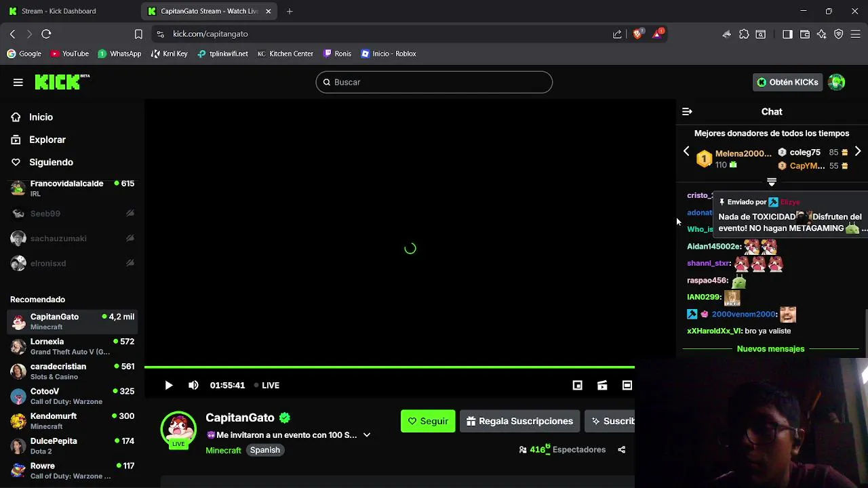Open offline channel sachauzumaki
Screen dimensions: 868x488
coord(72,239)
